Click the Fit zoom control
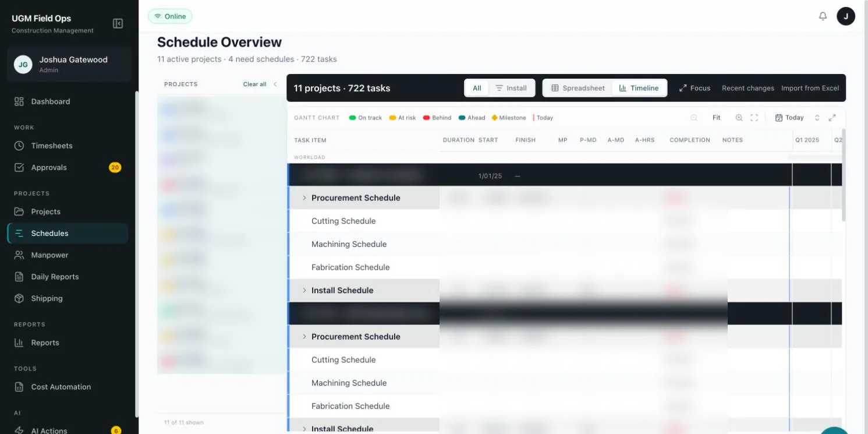This screenshot has height=434, width=868. tap(717, 118)
